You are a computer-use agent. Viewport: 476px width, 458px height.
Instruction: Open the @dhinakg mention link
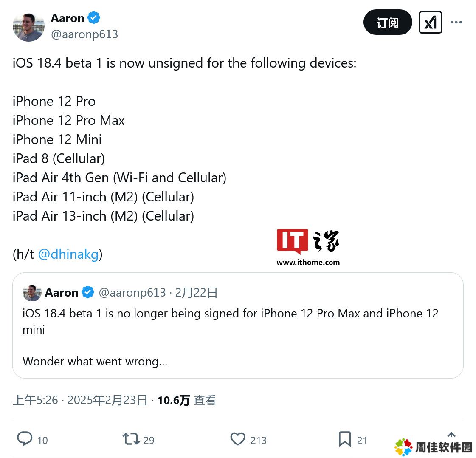pyautogui.click(x=69, y=254)
